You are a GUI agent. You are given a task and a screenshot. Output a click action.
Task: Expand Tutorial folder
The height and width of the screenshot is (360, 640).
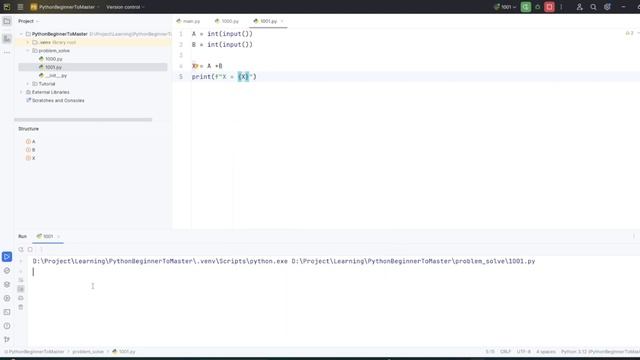coord(28,84)
